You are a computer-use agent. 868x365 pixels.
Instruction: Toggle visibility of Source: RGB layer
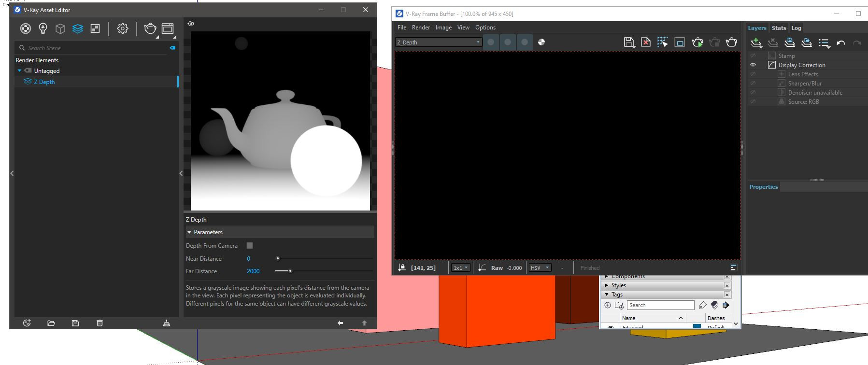point(753,102)
